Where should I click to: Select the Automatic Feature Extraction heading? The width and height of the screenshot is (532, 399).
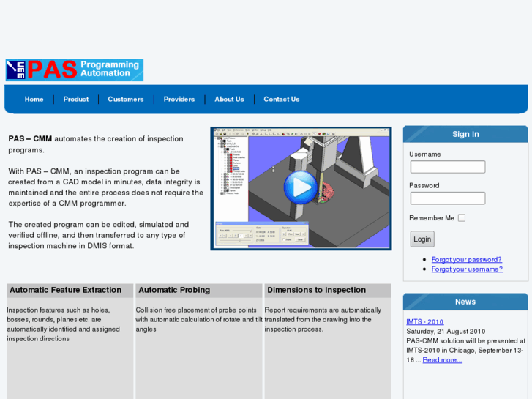[x=65, y=290]
